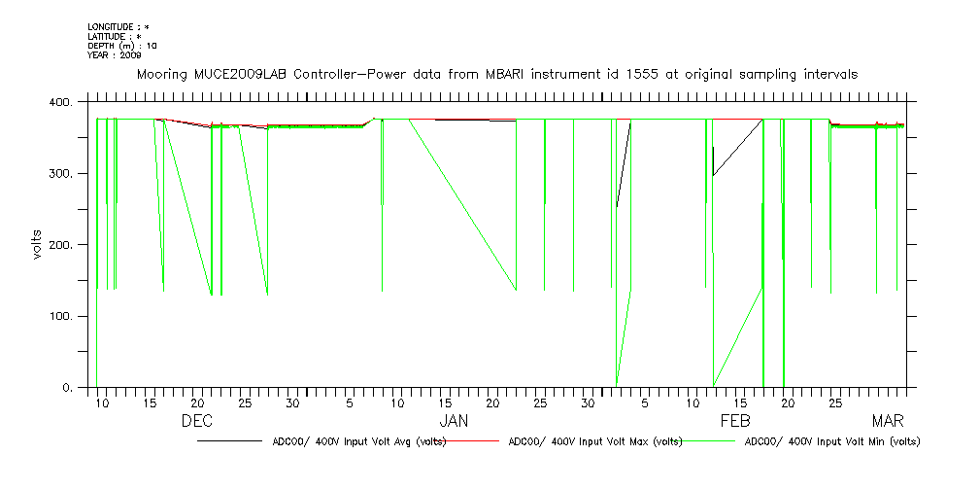Select the LONGITUDE header text
The width and height of the screenshot is (980, 490).
coord(118,26)
